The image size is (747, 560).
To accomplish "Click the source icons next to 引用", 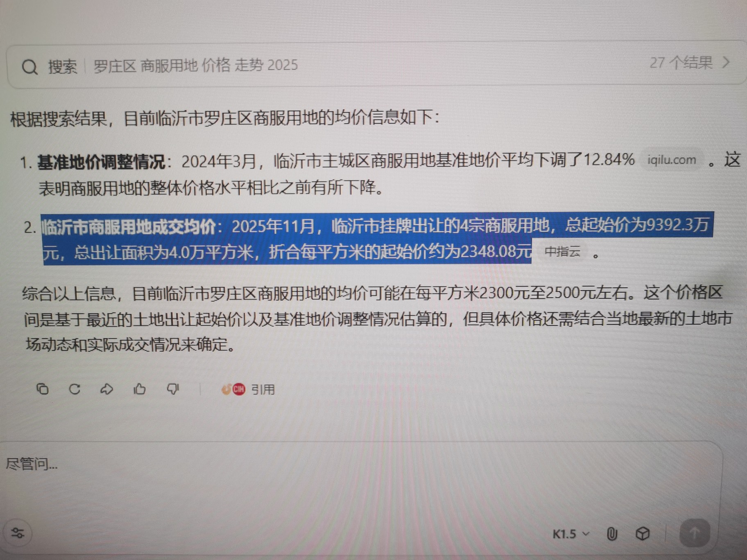I will point(233,389).
